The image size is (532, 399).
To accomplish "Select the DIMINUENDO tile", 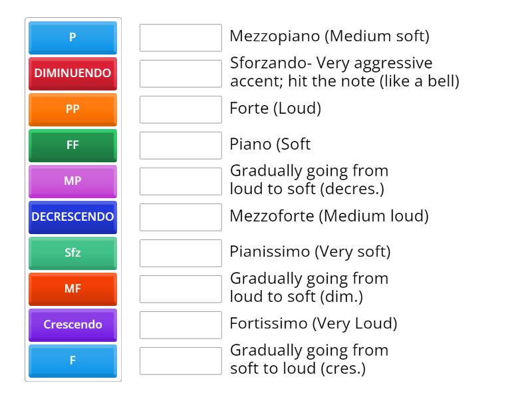I will (x=72, y=74).
